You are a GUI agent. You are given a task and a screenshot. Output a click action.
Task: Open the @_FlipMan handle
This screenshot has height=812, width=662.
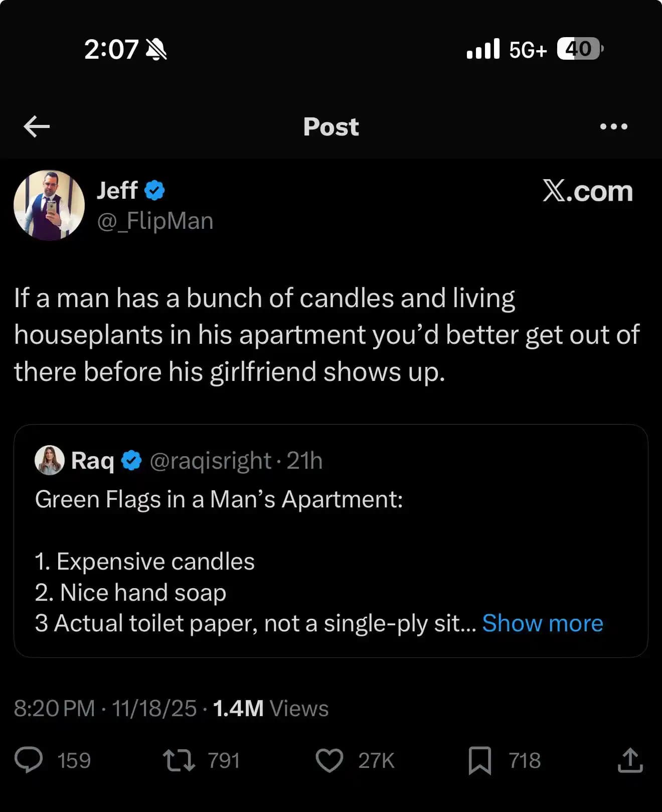click(155, 221)
